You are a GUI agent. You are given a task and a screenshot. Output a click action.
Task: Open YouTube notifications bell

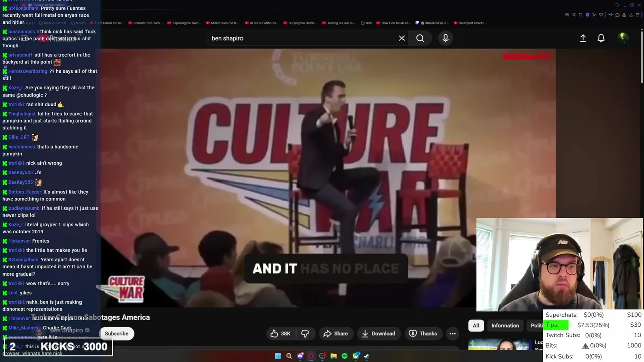601,38
